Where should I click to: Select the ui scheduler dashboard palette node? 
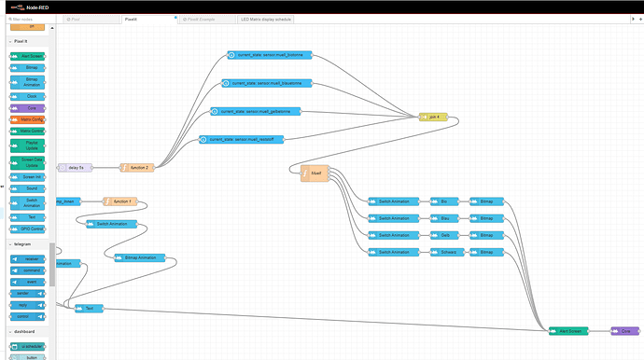[x=27, y=347]
